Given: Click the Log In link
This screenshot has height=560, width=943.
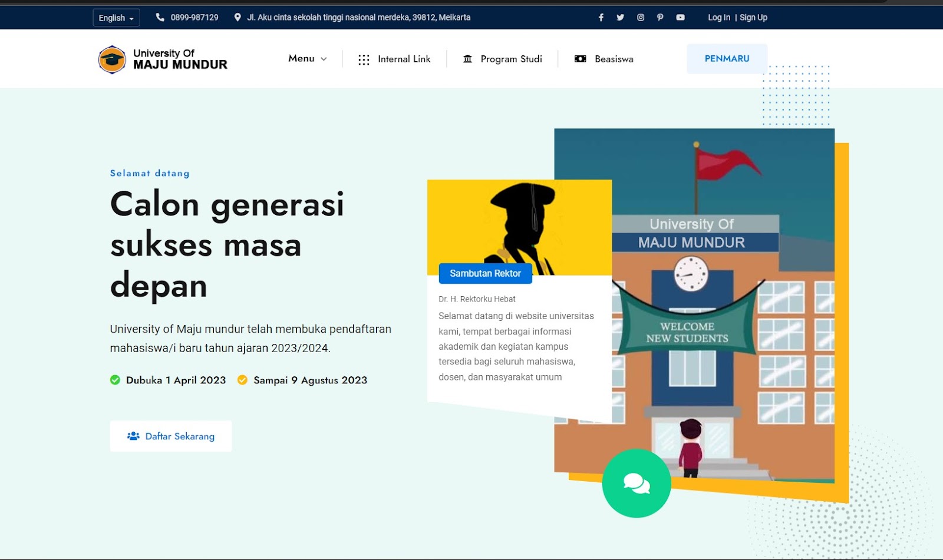Looking at the screenshot, I should click(718, 18).
